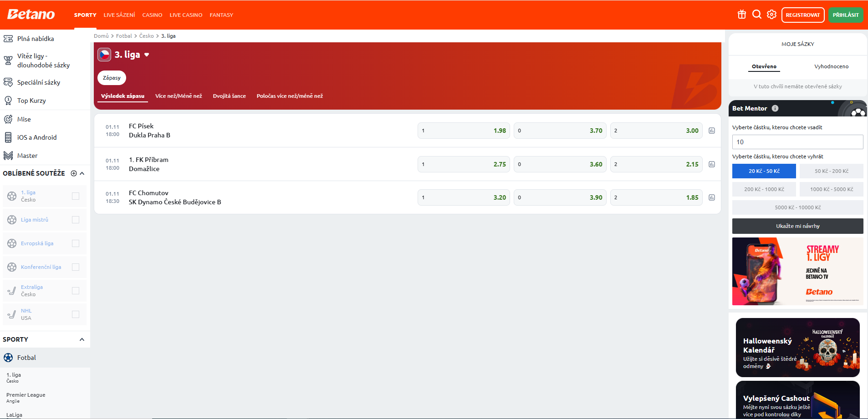Screen dimensions: 868x419
Task: Click the Betano logo
Action: [x=31, y=15]
